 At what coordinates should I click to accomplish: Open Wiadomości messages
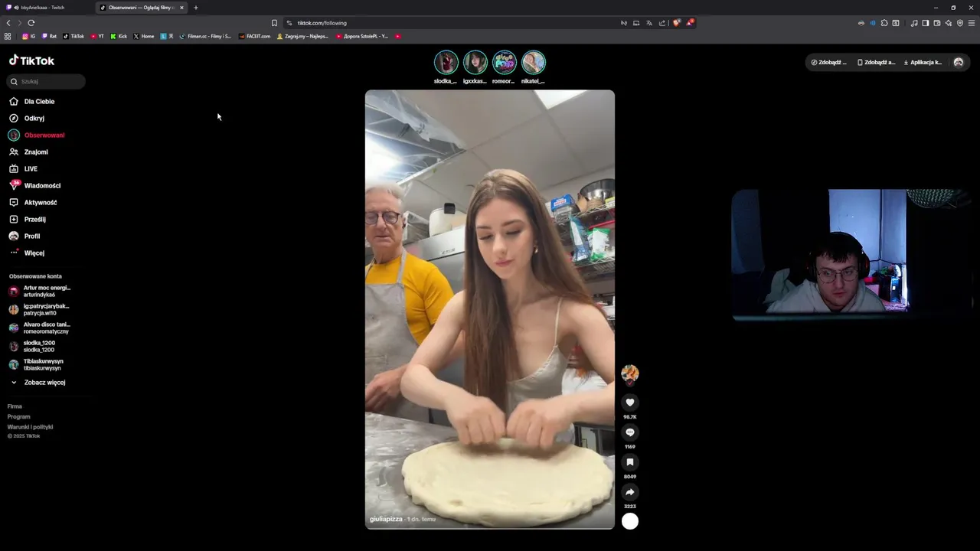pos(34,185)
